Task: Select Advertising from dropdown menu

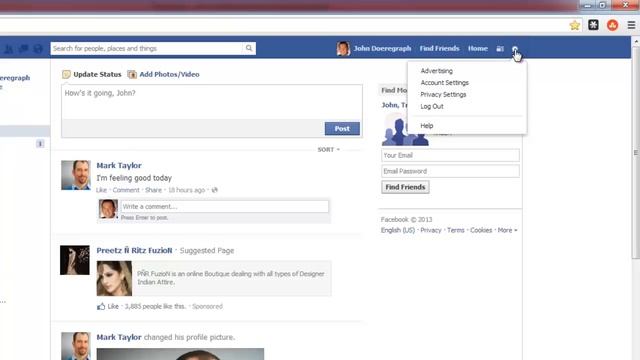Action: [x=436, y=71]
